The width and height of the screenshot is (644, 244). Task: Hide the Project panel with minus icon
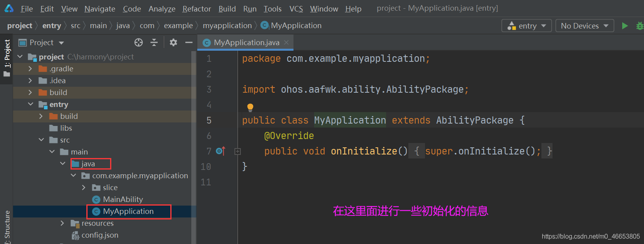(189, 42)
